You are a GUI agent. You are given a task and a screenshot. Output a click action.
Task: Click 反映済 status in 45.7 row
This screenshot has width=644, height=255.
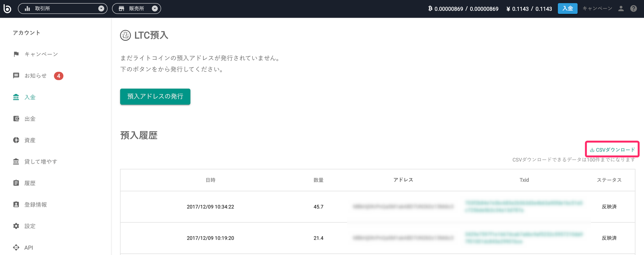coord(609,207)
